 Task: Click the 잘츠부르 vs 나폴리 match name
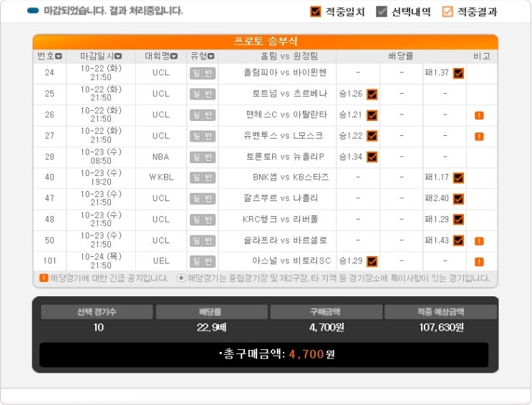281,198
